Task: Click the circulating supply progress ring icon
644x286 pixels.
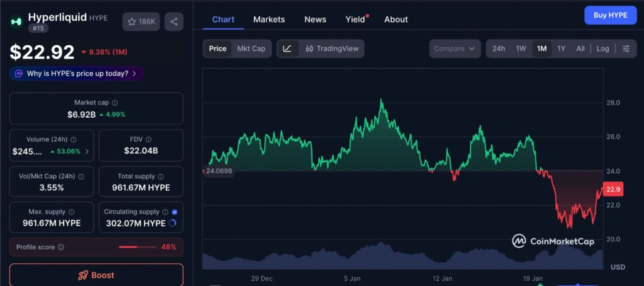Action: (x=172, y=223)
